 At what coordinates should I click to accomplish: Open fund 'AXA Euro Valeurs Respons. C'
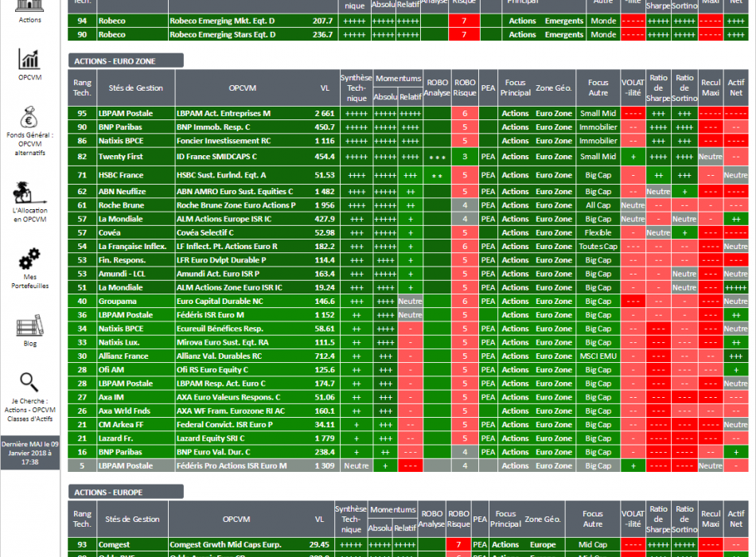tap(228, 397)
